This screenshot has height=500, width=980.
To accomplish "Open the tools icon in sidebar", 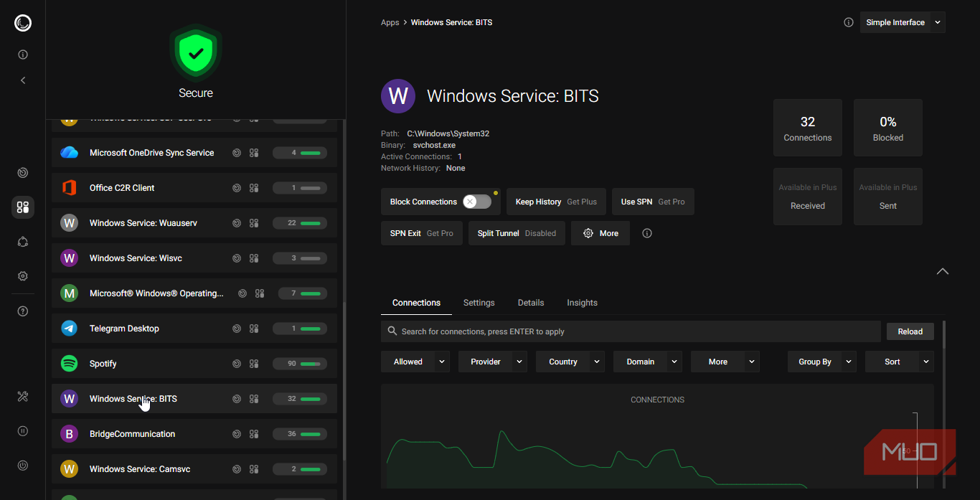I will coord(23,397).
